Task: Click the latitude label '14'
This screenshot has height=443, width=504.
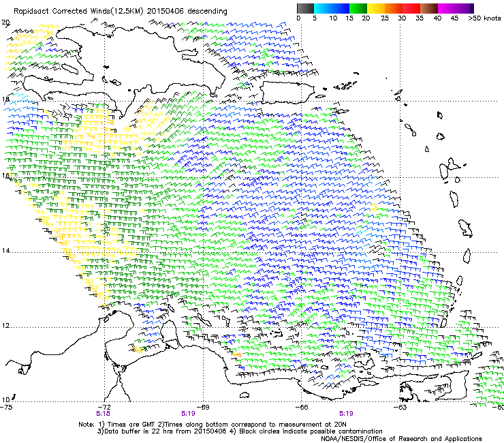Action: [5, 250]
